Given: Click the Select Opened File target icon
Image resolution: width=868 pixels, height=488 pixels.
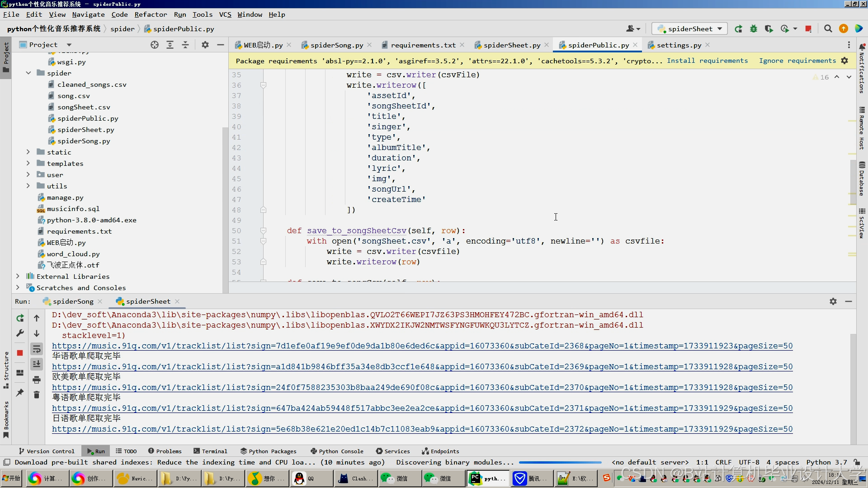Looking at the screenshot, I should [155, 45].
